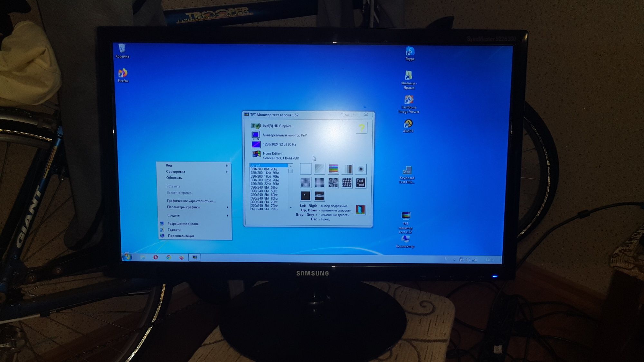This screenshot has width=644, height=362.
Task: Select the Skype desktop shortcut
Action: coord(410,53)
